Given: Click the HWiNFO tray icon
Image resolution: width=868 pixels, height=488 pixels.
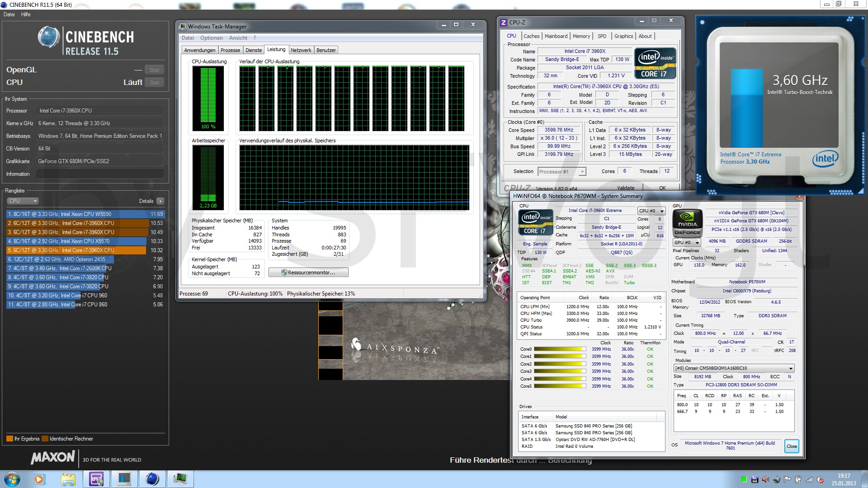Looking at the screenshot, I should pyautogui.click(x=755, y=479).
